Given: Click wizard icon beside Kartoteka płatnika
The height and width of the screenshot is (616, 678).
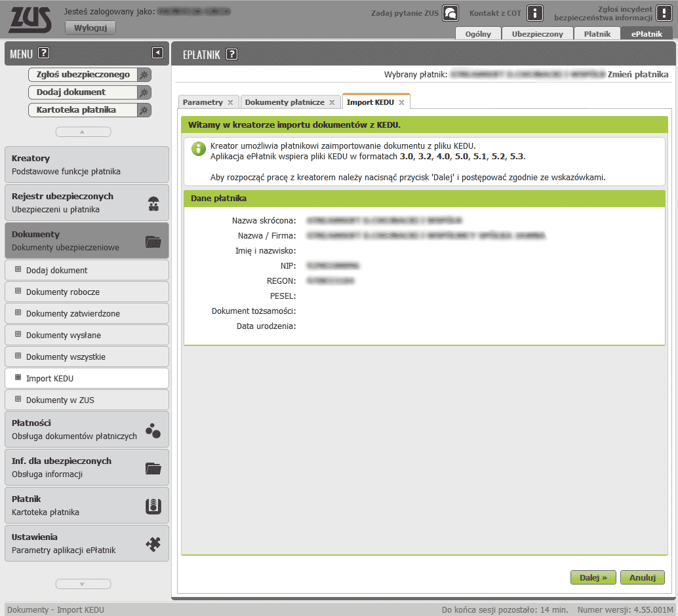Looking at the screenshot, I should (144, 110).
